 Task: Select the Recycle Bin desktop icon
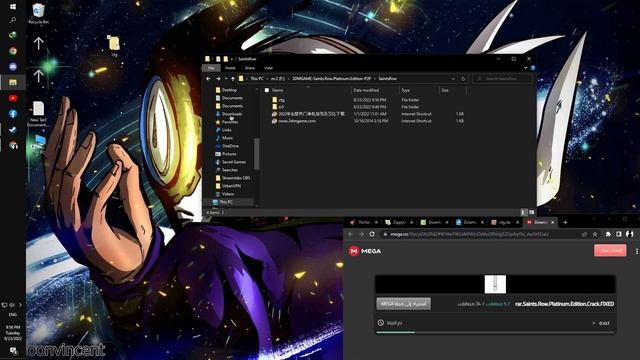point(38,13)
